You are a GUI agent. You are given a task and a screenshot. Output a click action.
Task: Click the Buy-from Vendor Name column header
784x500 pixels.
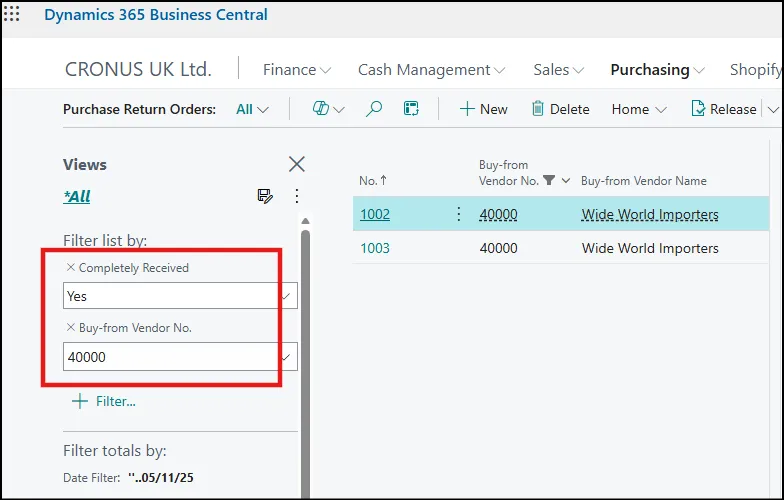644,180
